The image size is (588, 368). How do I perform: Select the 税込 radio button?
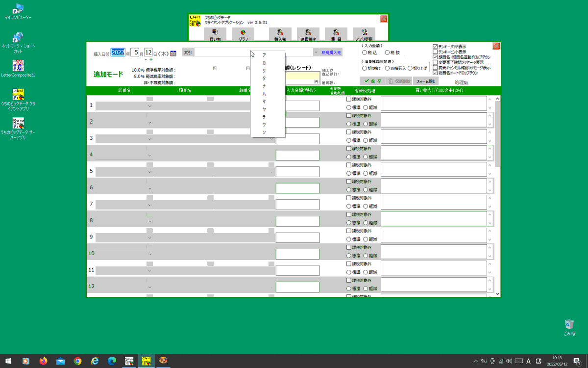pos(364,52)
